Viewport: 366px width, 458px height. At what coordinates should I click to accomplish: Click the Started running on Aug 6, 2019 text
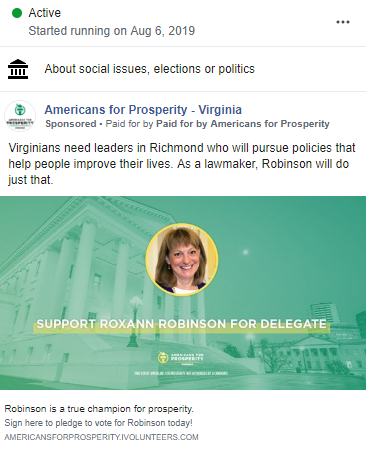pyautogui.click(x=112, y=31)
